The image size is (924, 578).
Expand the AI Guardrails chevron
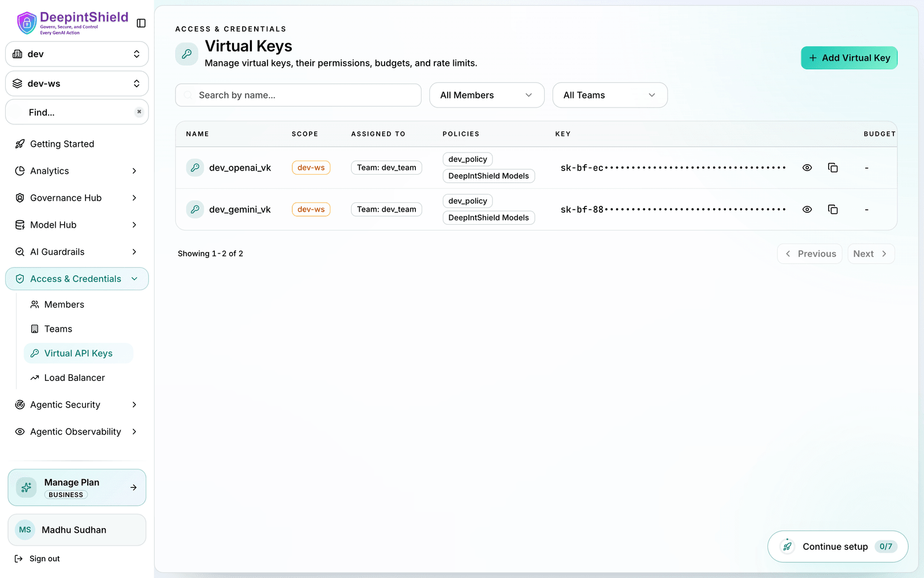[134, 252]
